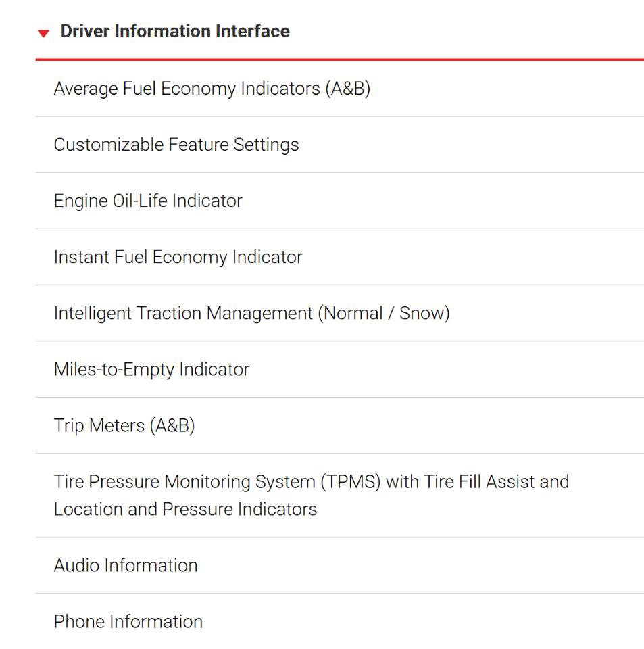Click the Engine Oil-Life Indicator item
This screenshot has width=644, height=649.
pos(340,201)
